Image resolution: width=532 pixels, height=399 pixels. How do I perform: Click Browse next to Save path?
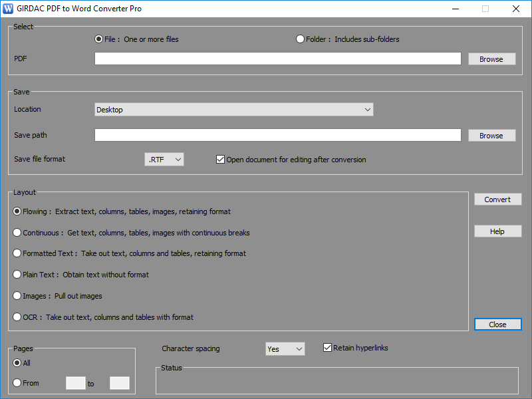[x=491, y=136]
